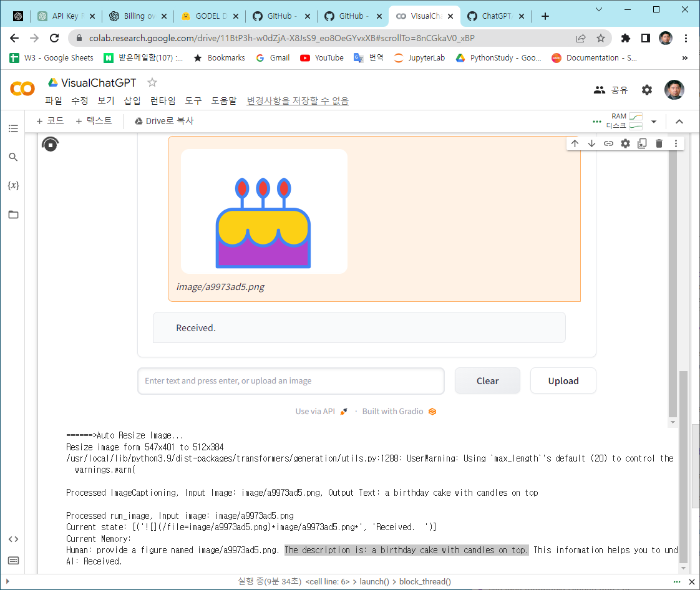Switch to the ChatGPT browser tab
Screen dimensions: 700x590
click(496, 16)
